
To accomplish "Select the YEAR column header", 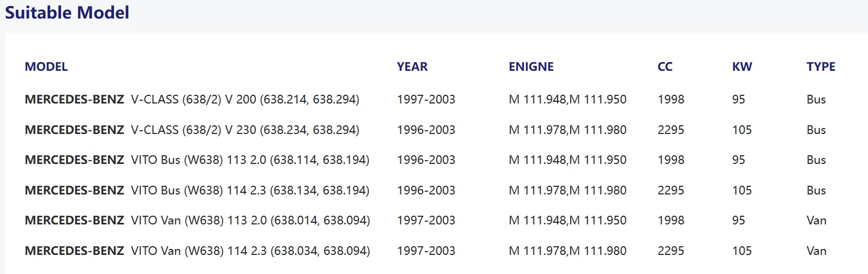I will (x=412, y=67).
